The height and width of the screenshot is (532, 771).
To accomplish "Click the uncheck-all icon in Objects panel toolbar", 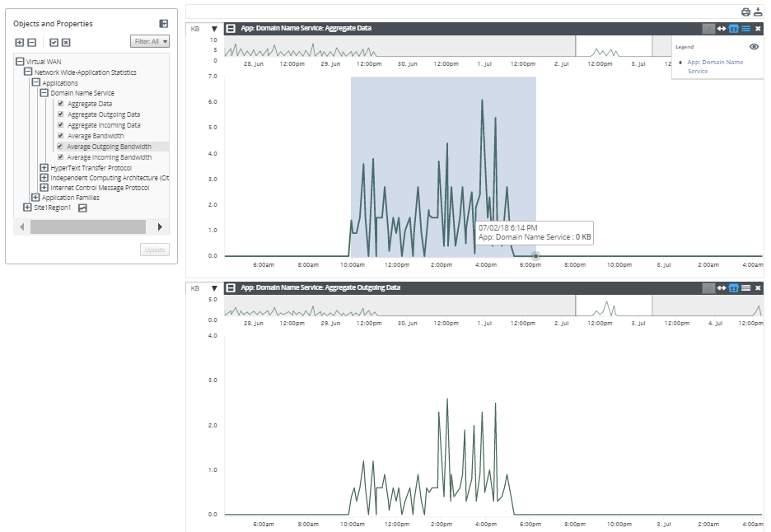I will click(66, 43).
